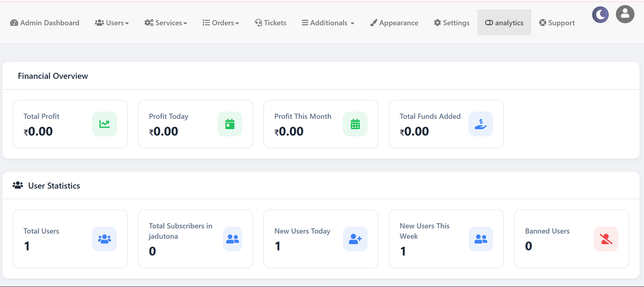The height and width of the screenshot is (287, 644).
Task: Open the user profile avatar menu
Action: [625, 15]
